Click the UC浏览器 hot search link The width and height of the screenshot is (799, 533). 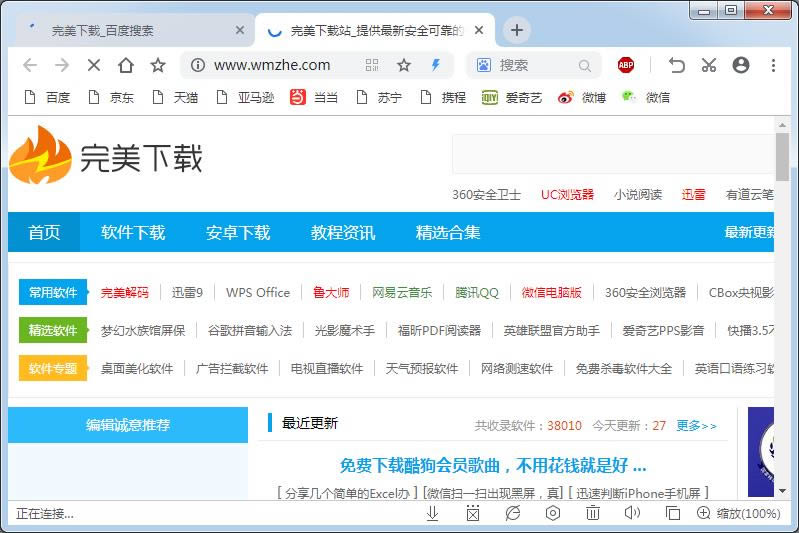[567, 194]
